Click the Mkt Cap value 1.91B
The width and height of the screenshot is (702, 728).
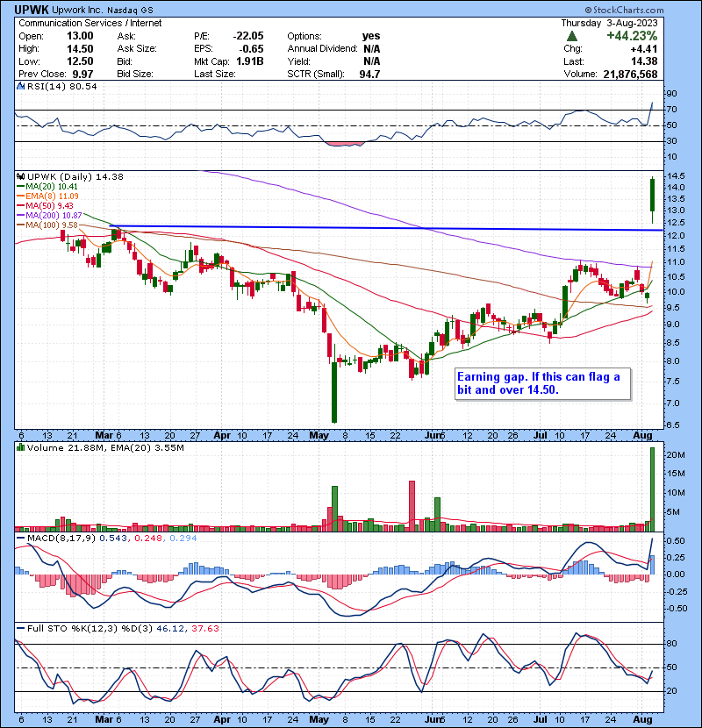pos(249,61)
